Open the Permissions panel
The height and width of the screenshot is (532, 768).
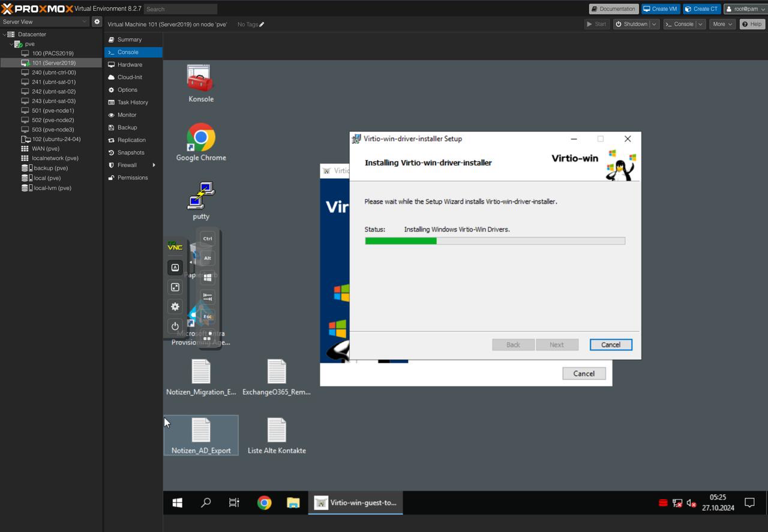[133, 178]
